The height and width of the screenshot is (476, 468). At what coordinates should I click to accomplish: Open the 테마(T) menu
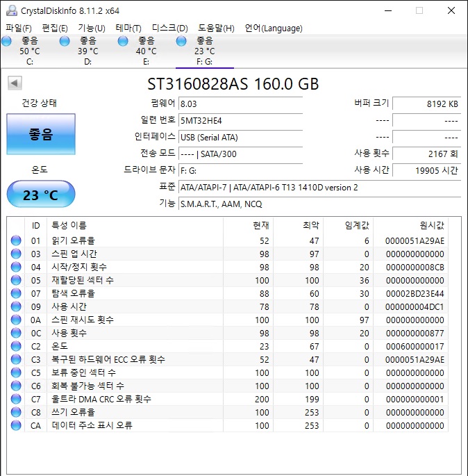point(128,28)
